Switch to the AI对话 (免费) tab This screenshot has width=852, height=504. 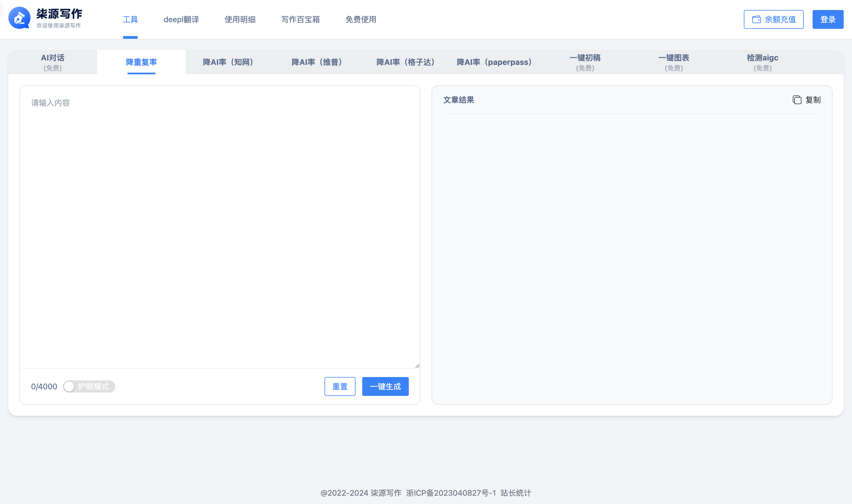pyautogui.click(x=53, y=62)
